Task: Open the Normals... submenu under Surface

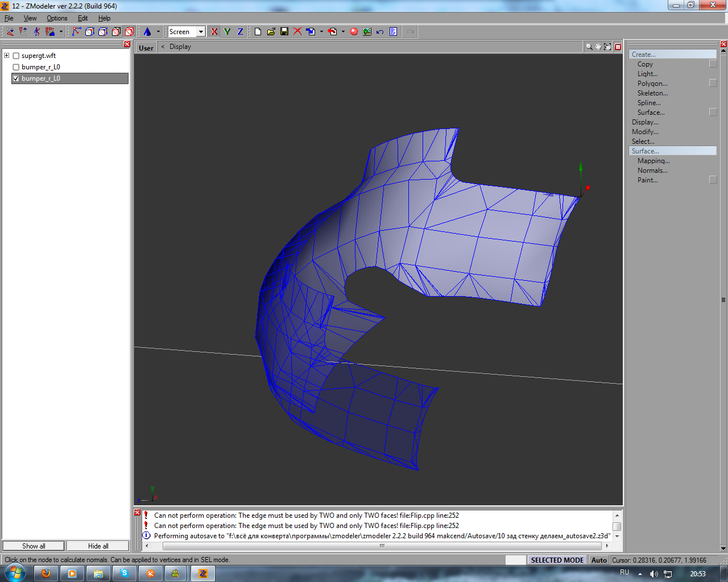Action: [652, 171]
